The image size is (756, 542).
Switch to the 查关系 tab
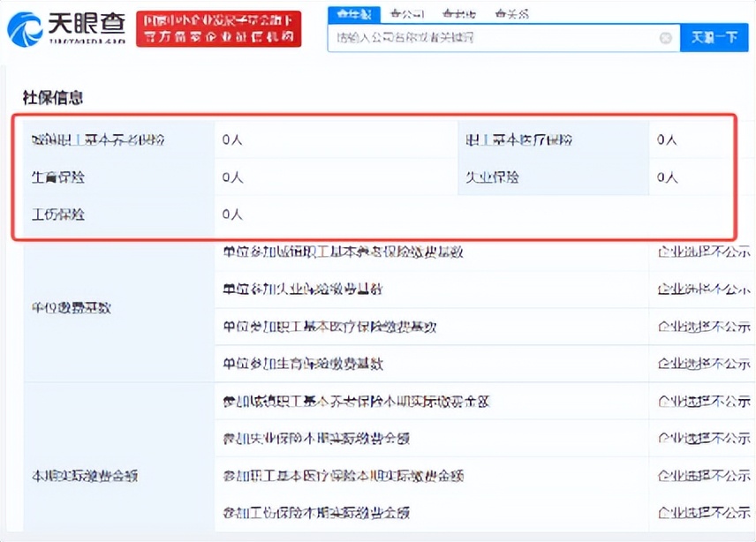pyautogui.click(x=511, y=12)
